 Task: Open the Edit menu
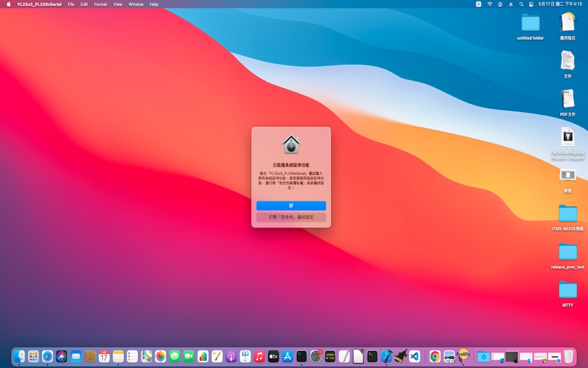coord(84,4)
